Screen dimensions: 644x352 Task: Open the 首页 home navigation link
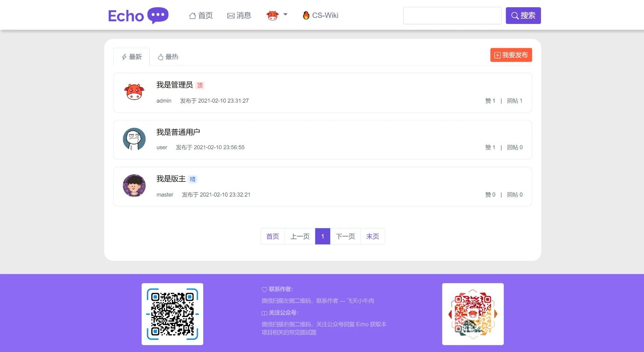click(201, 16)
